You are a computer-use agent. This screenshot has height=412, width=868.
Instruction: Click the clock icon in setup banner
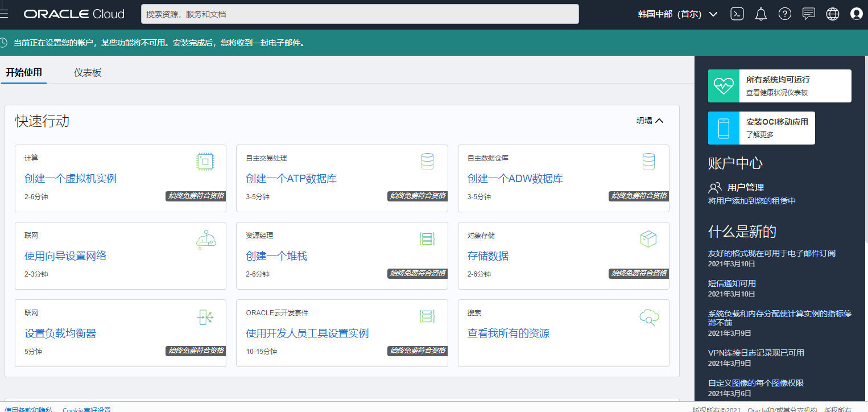pyautogui.click(x=3, y=43)
